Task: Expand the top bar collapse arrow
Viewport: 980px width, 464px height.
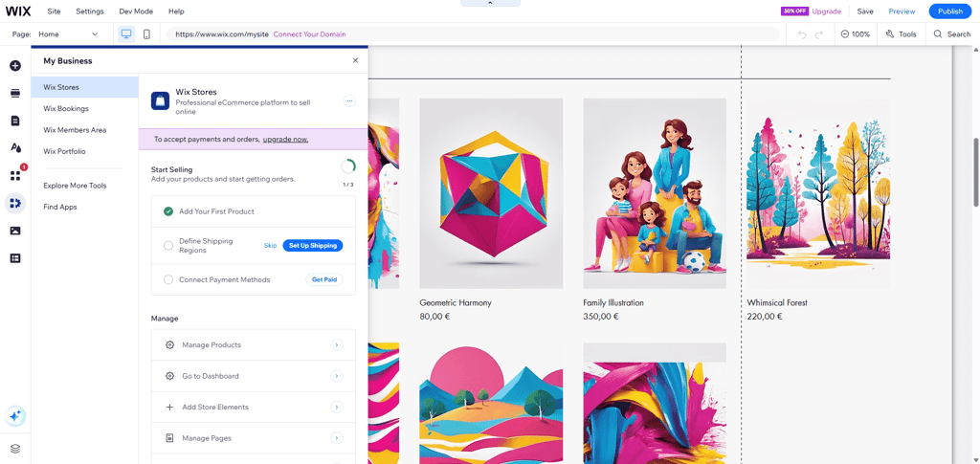Action: pyautogui.click(x=490, y=3)
